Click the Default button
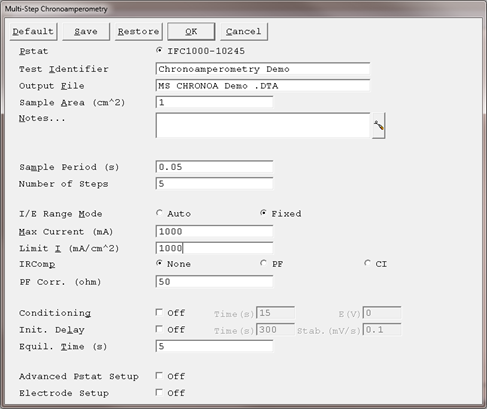This screenshot has height=409, width=487. (x=33, y=32)
